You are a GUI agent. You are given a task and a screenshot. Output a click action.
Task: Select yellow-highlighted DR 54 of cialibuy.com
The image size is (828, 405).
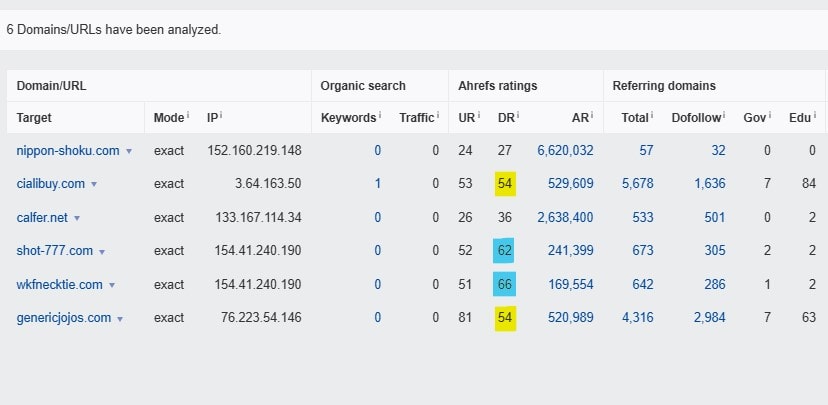click(x=505, y=184)
